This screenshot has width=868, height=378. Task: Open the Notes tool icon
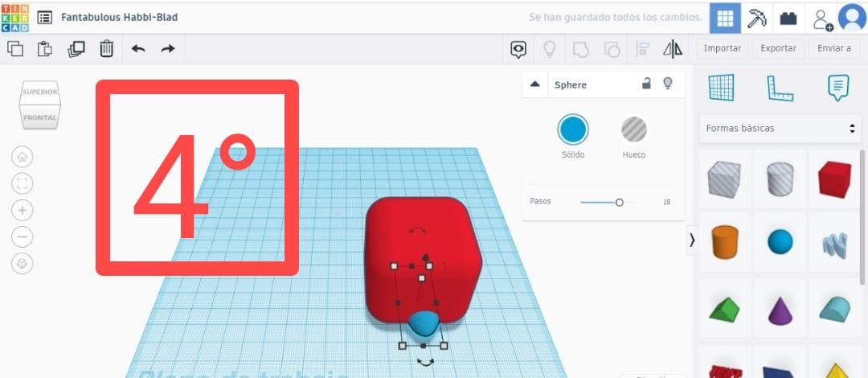[838, 88]
